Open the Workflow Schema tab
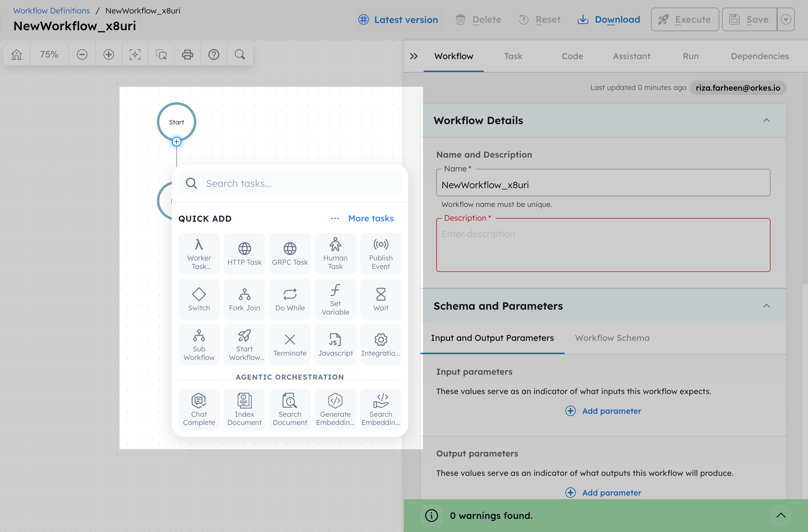This screenshot has width=808, height=532. [x=612, y=338]
